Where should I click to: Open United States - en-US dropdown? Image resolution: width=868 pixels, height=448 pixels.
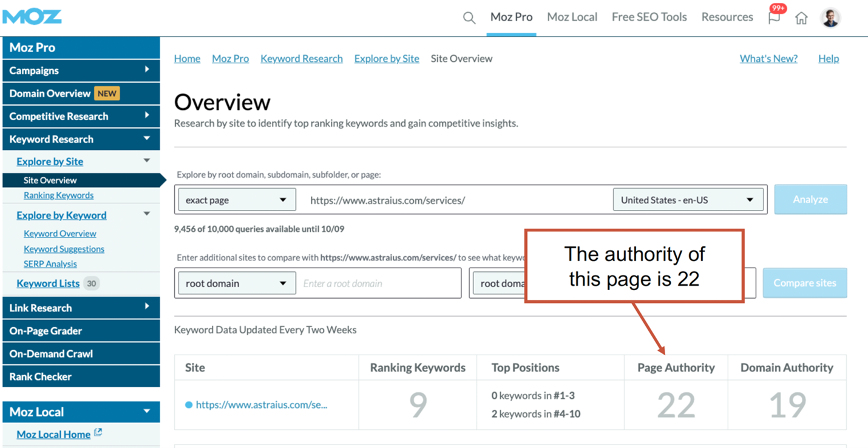click(x=688, y=200)
